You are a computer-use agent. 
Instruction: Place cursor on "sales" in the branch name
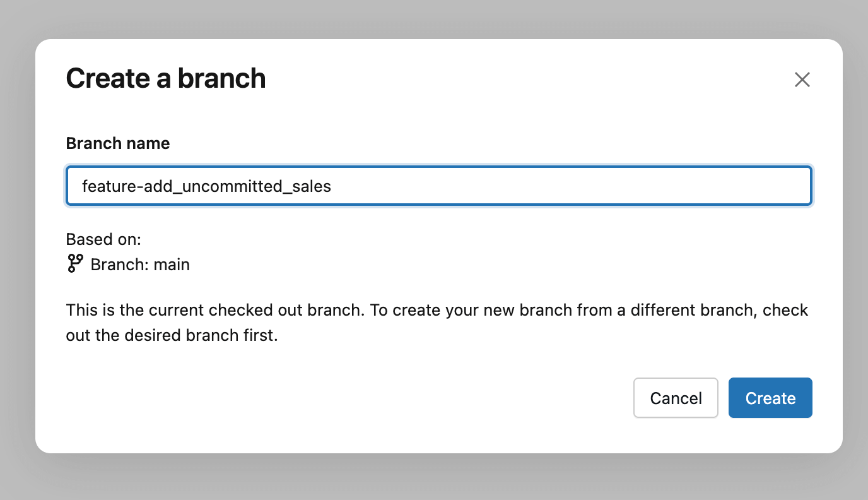(x=312, y=186)
